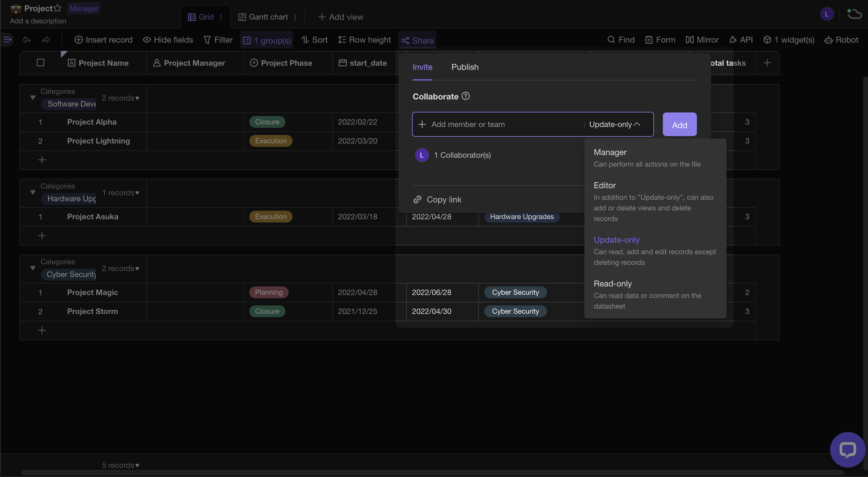Select the Manager permission option
The image size is (868, 477).
coord(655,158)
